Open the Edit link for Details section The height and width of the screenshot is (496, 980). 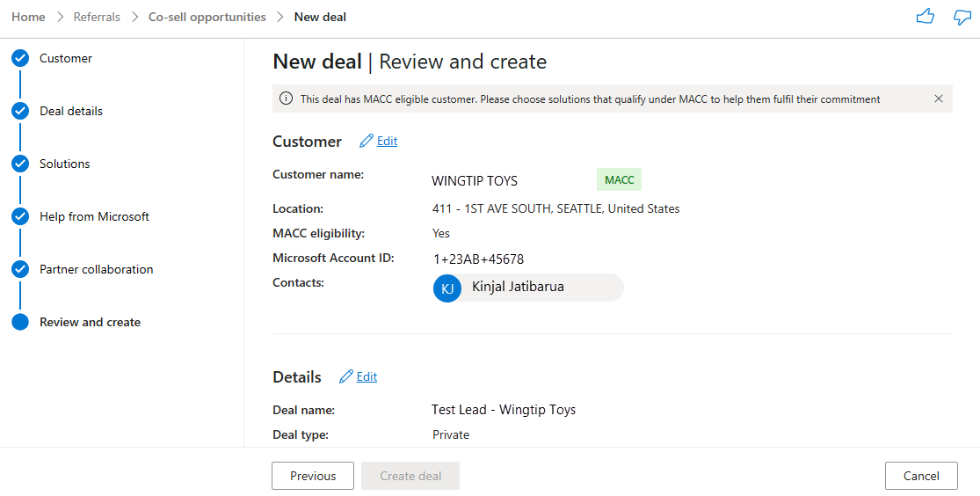[367, 376]
